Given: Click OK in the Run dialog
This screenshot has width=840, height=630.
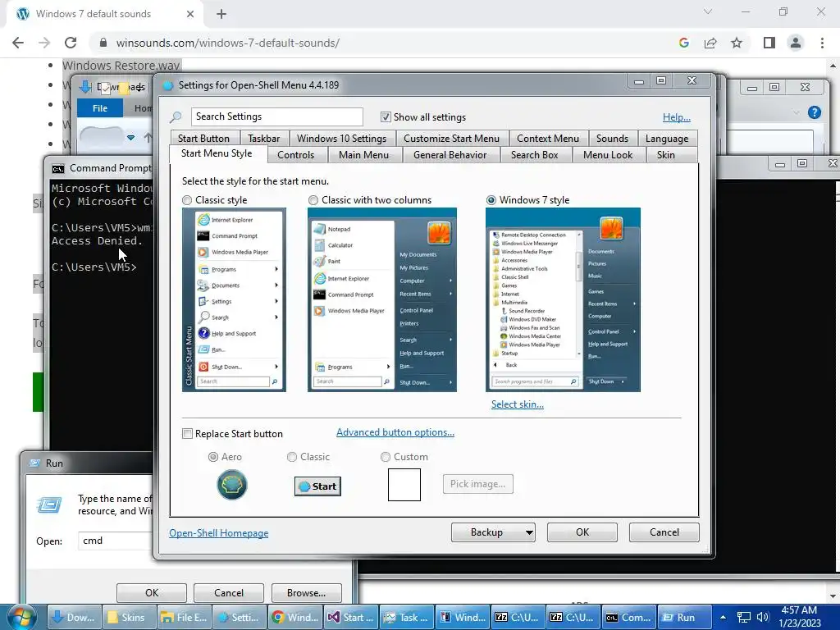Looking at the screenshot, I should tap(152, 593).
